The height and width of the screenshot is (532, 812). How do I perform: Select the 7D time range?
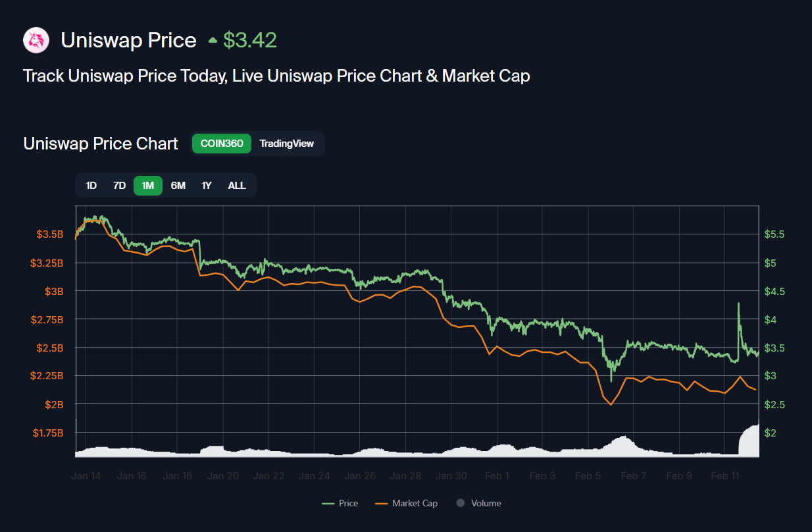click(x=119, y=186)
